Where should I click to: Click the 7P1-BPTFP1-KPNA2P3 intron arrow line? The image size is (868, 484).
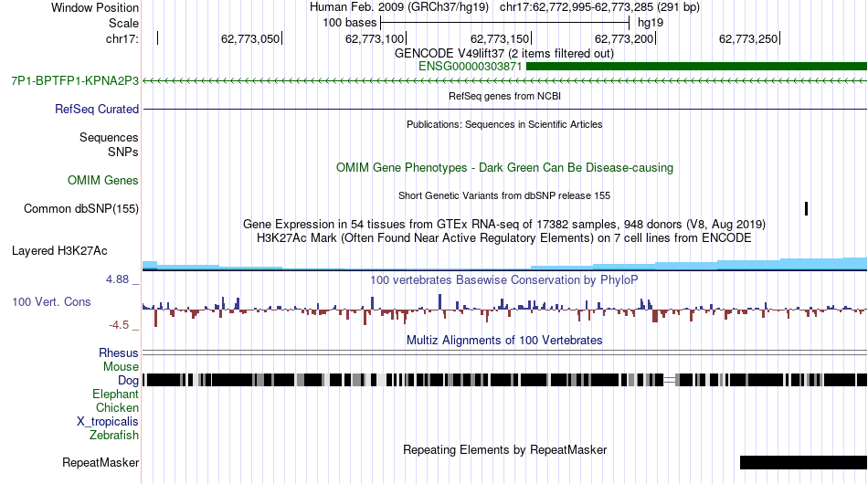point(505,80)
